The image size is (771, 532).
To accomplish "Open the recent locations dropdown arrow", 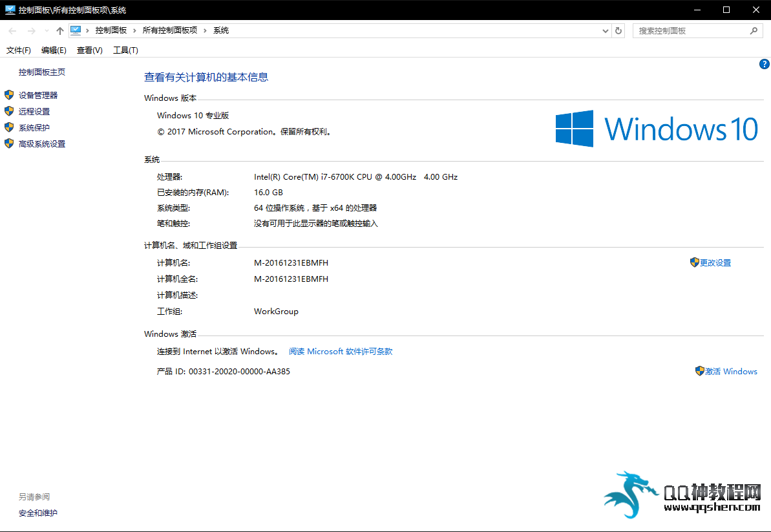I will 47,31.
